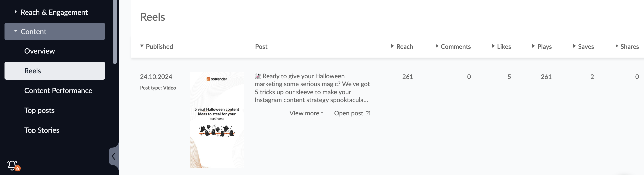The width and height of the screenshot is (644, 175).
Task: Sort the reels by Comments
Action: pos(455,47)
